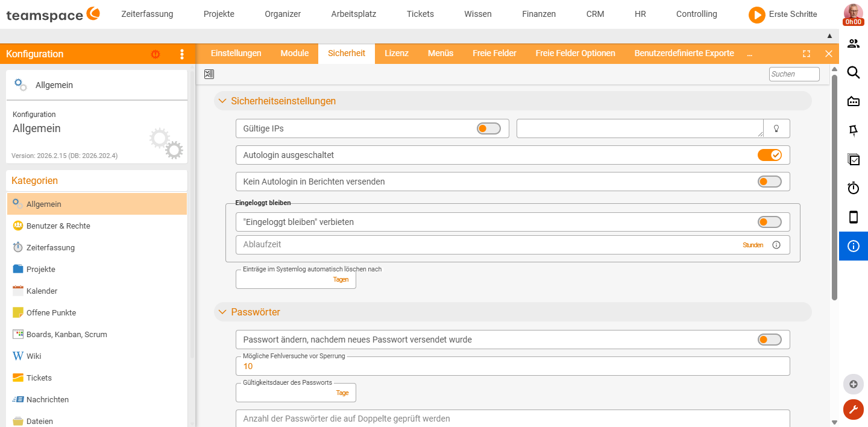
Task: Collapse the Sicherheitseinstellungen section
Action: [x=222, y=101]
